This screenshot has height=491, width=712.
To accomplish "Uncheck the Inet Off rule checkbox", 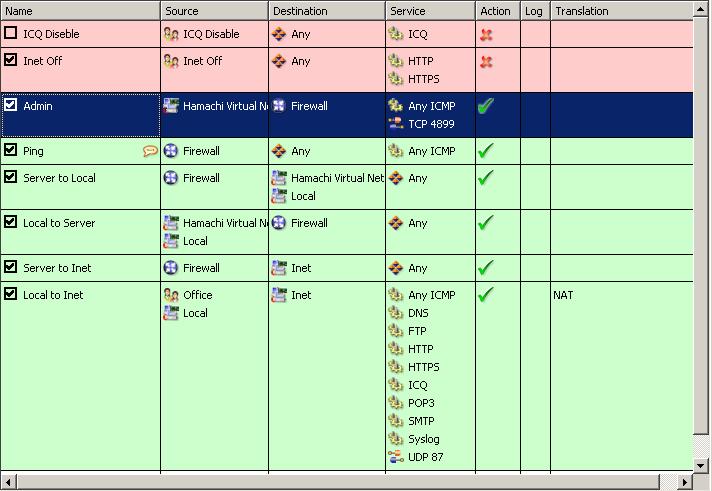I will coord(11,60).
